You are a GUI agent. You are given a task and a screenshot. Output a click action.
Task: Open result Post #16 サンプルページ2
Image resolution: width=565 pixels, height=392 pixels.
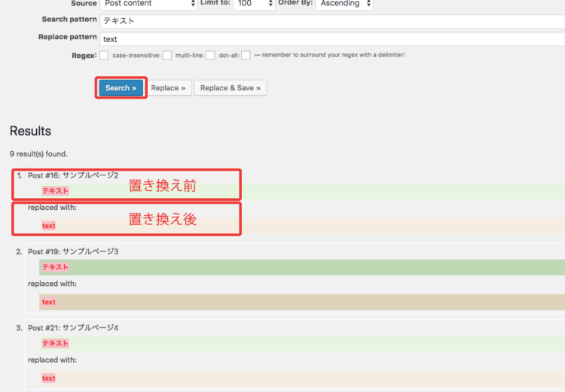[x=73, y=175]
